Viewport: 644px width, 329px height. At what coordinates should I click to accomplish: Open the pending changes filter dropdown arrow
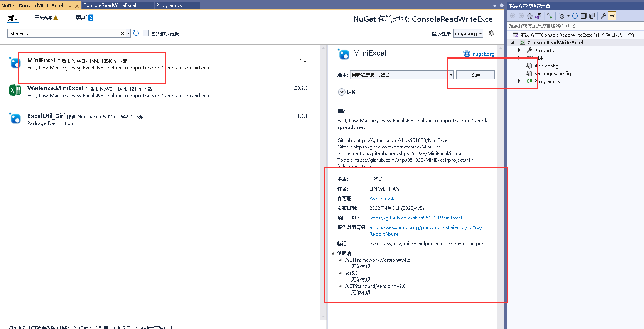click(568, 16)
